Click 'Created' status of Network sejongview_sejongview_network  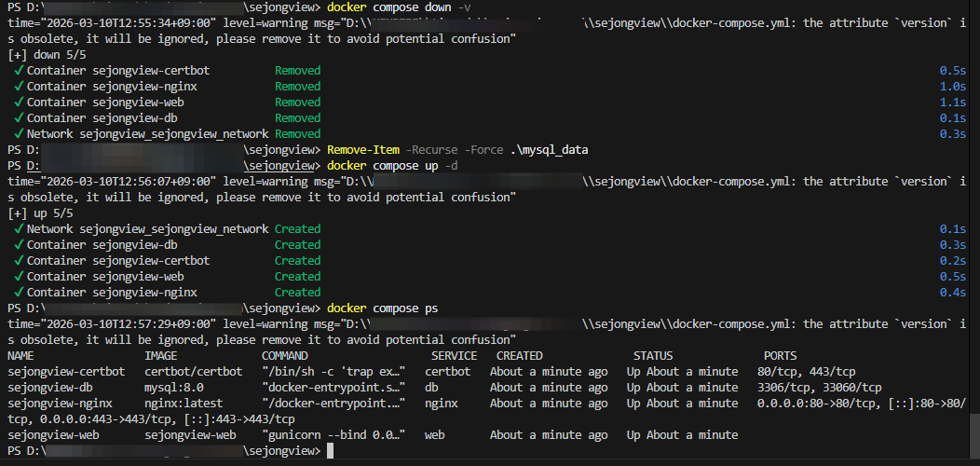pyautogui.click(x=297, y=229)
